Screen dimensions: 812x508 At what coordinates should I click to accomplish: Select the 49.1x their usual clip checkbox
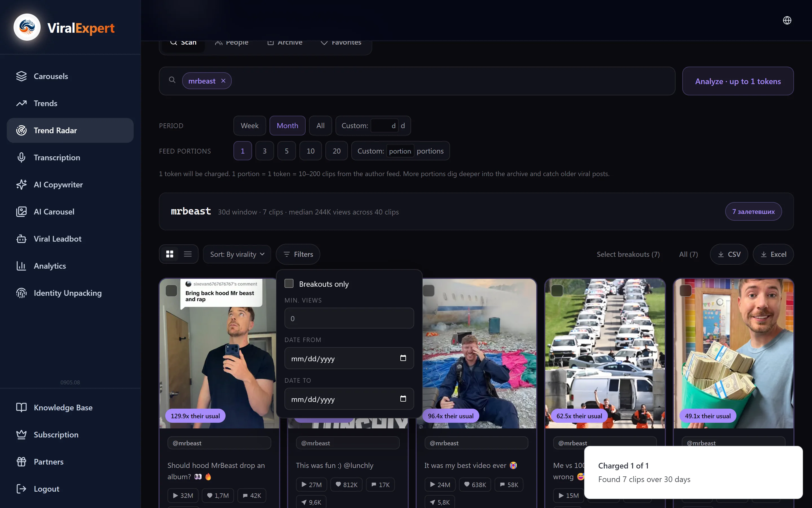[x=685, y=291]
